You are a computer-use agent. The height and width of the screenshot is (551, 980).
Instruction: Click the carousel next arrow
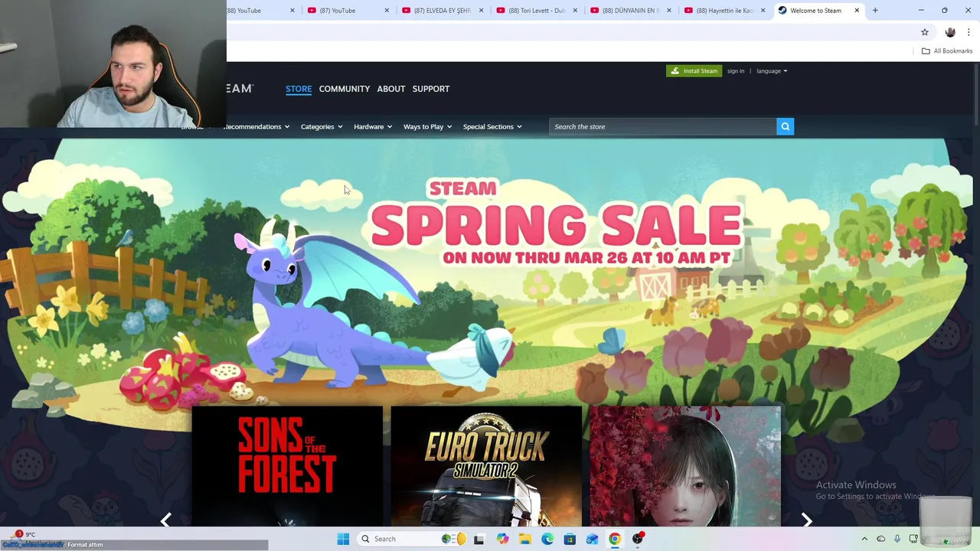806,520
